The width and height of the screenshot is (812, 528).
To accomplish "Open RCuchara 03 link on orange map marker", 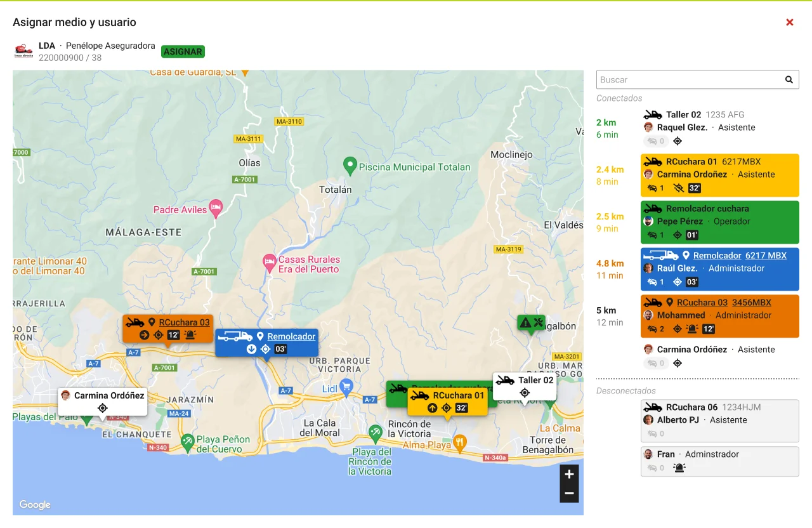I will click(184, 322).
